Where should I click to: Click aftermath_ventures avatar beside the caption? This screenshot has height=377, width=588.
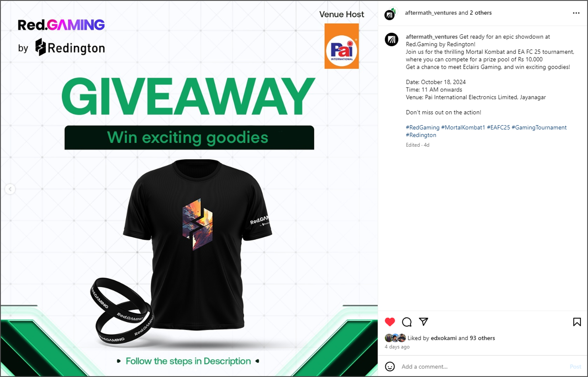[x=391, y=40]
